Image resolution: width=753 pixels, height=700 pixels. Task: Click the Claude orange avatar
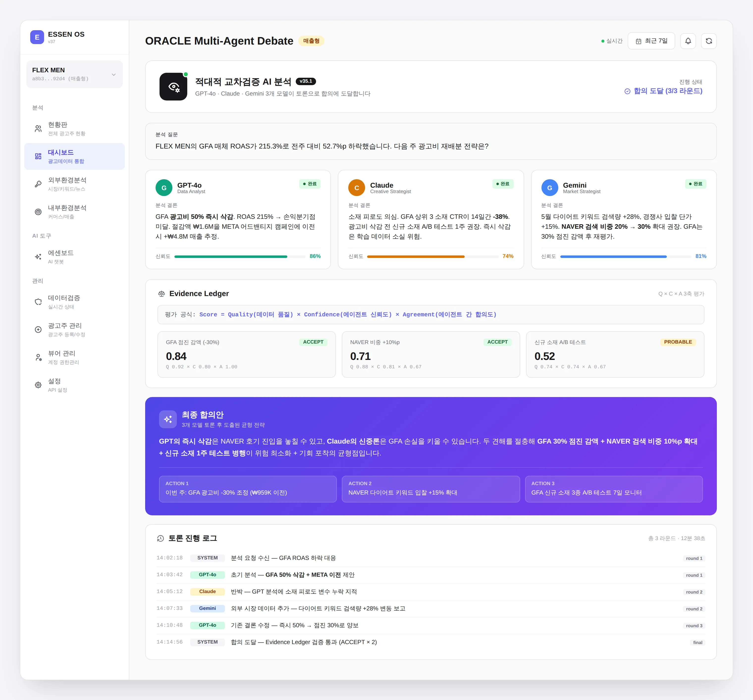click(x=356, y=188)
